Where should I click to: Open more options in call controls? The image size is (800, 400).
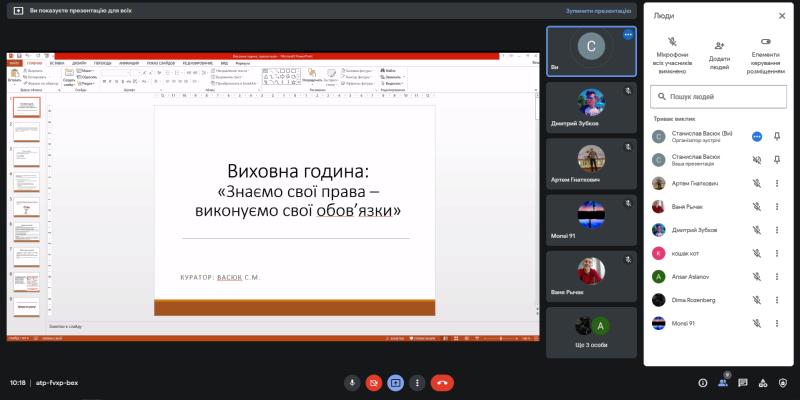pos(417,382)
